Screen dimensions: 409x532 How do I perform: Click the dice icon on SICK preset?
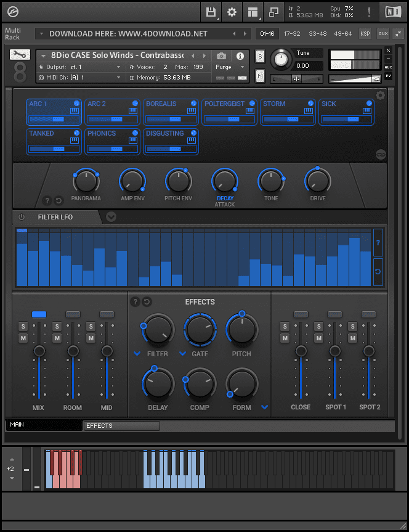(x=369, y=103)
